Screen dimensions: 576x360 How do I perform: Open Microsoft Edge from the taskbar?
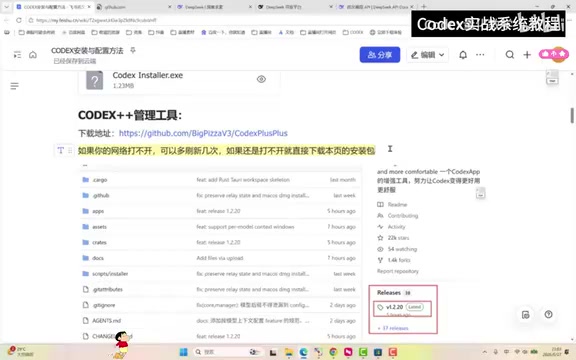click(x=303, y=352)
